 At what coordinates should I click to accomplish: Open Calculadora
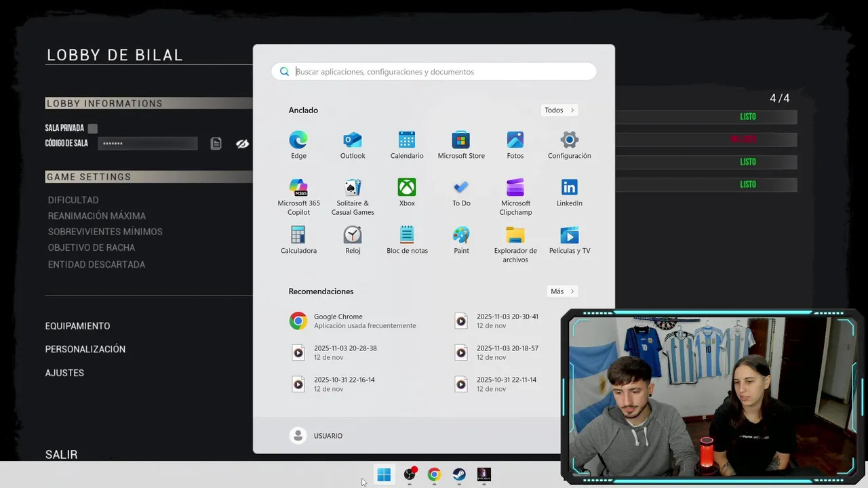point(298,240)
